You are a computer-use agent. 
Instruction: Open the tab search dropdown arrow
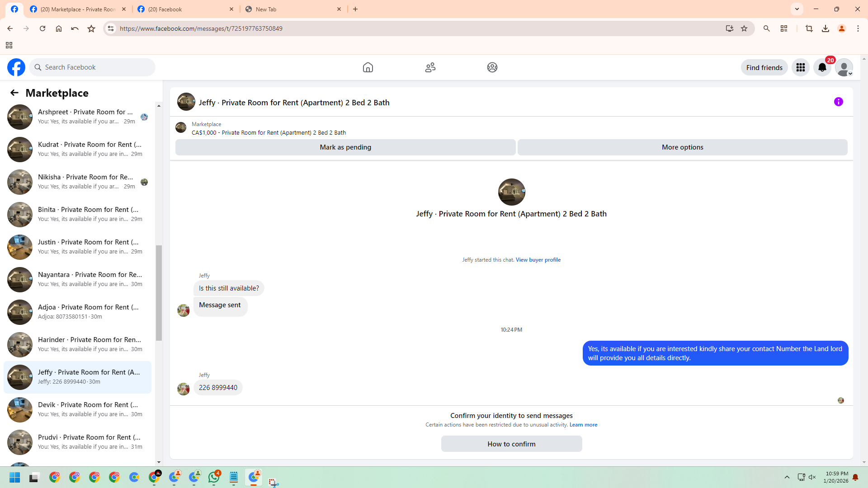click(797, 9)
